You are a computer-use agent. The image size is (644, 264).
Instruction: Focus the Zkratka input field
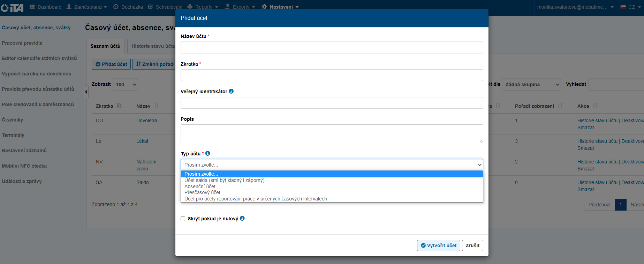(x=332, y=75)
